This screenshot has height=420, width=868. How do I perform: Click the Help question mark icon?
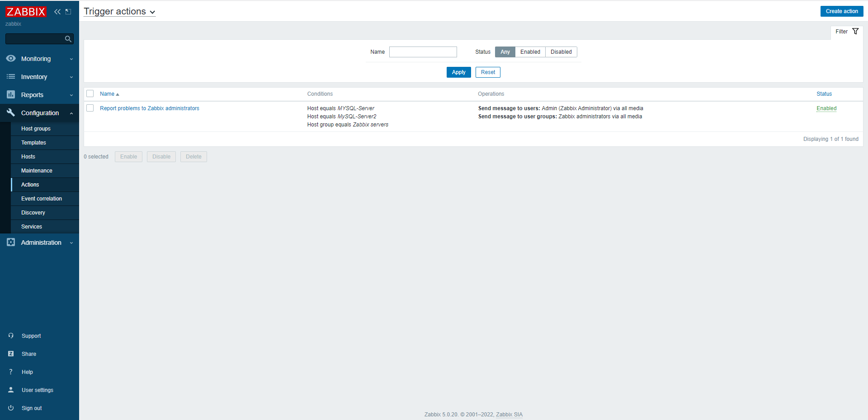pos(11,372)
